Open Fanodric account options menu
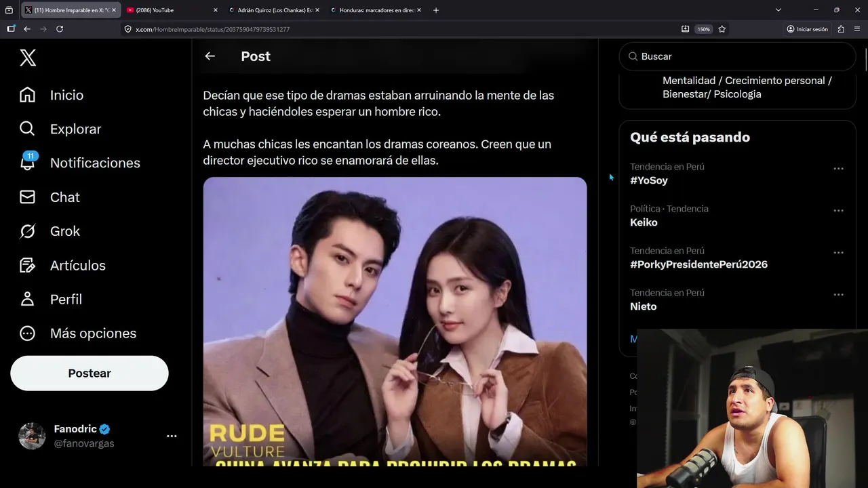Screen dimensions: 868x488 coord(172,436)
